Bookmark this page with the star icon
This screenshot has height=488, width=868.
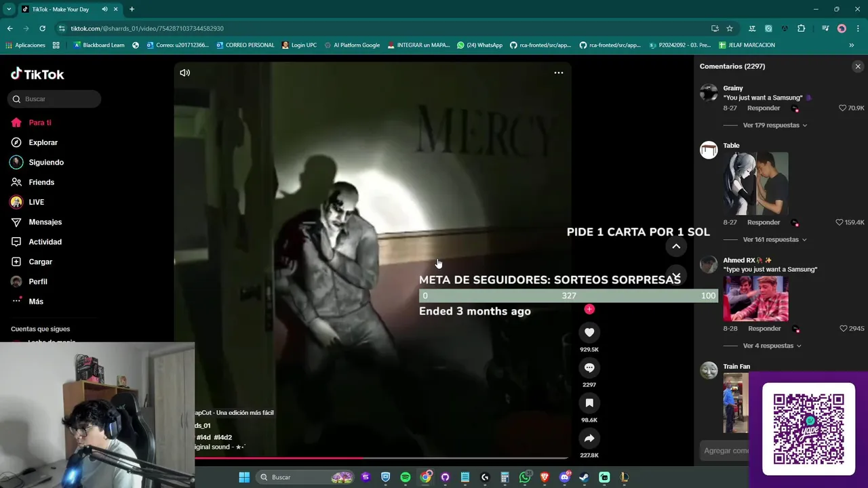coord(730,28)
